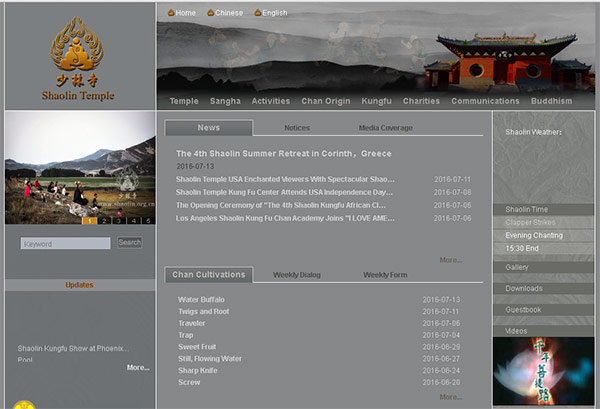Switch site language to Chinese
600x409 pixels.
(225, 13)
